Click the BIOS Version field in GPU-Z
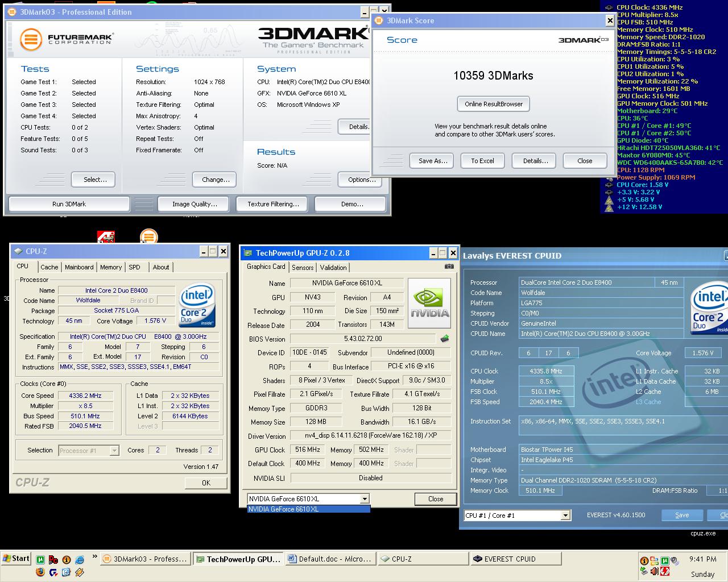728x582 pixels. (363, 339)
